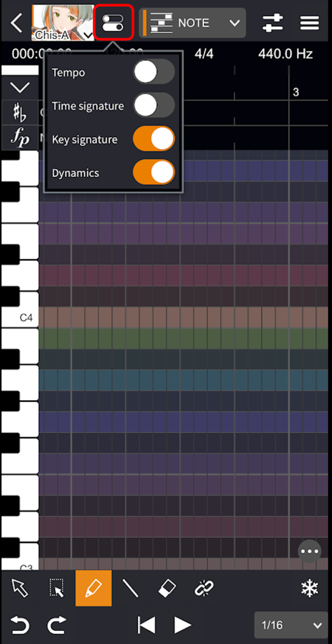Select the Eraser tool
The width and height of the screenshot is (332, 644).
[167, 588]
